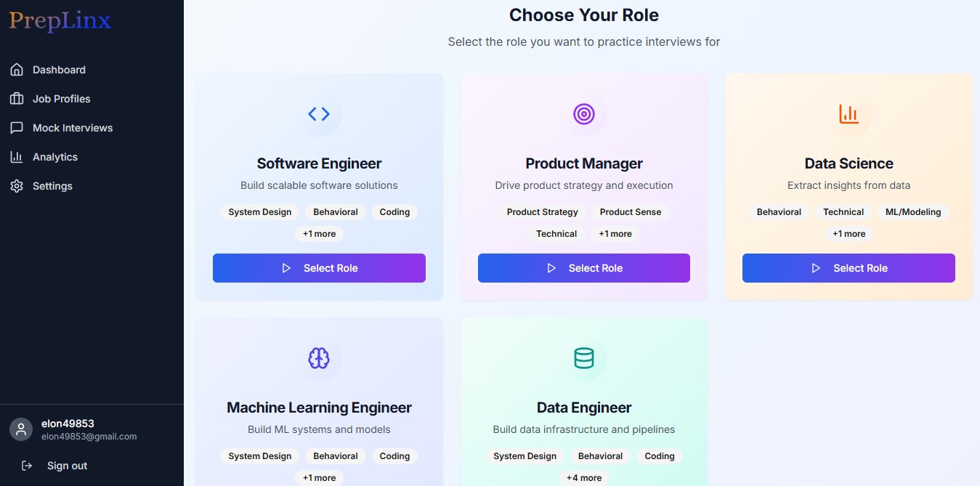980x486 pixels.
Task: Open Mock Interviews in the sidebar
Action: pyautogui.click(x=73, y=128)
